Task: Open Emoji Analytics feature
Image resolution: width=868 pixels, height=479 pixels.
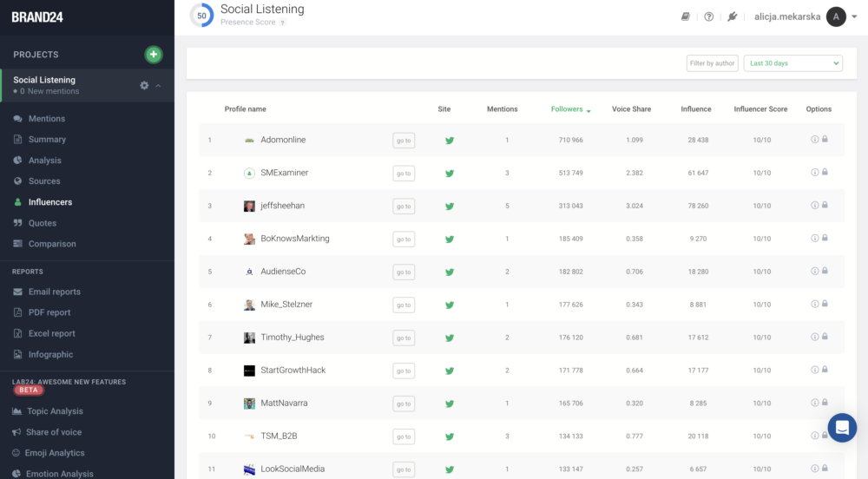Action: (x=54, y=453)
